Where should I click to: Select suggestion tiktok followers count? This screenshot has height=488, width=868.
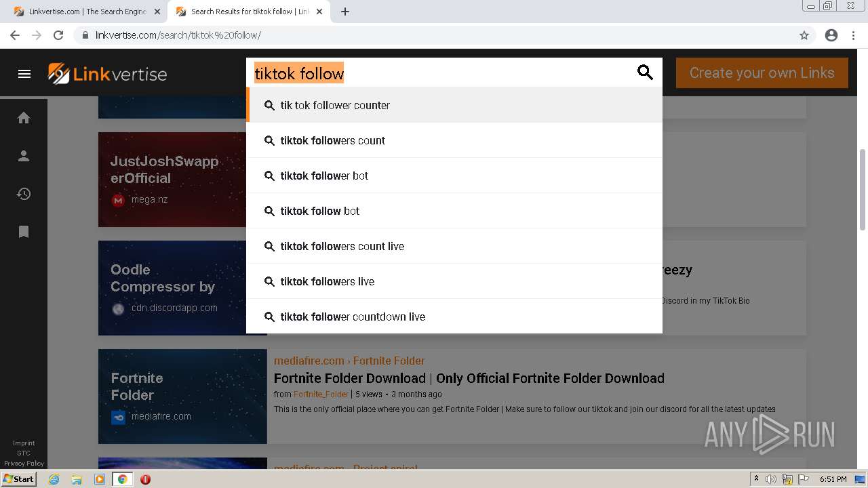[x=454, y=140]
